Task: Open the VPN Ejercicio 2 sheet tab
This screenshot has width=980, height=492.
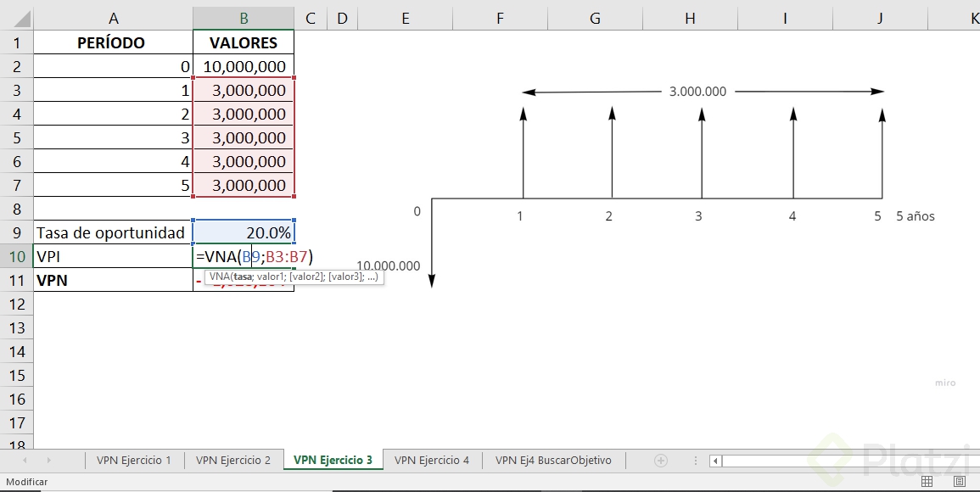Action: tap(233, 460)
